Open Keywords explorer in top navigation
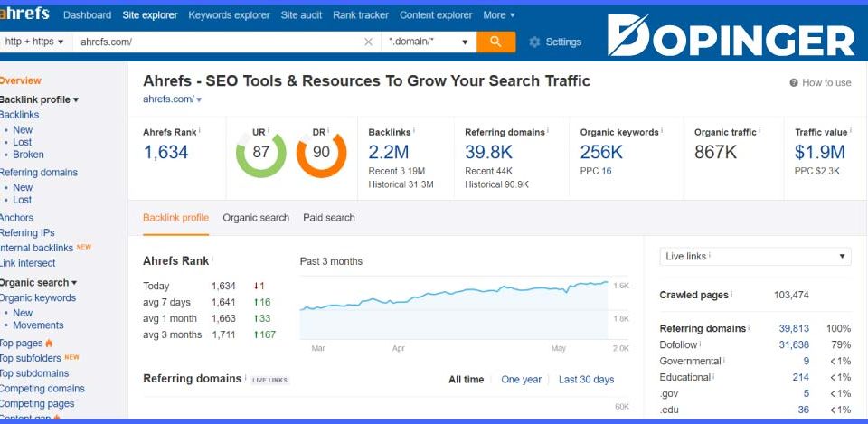The width and height of the screenshot is (868, 424). coord(229,15)
